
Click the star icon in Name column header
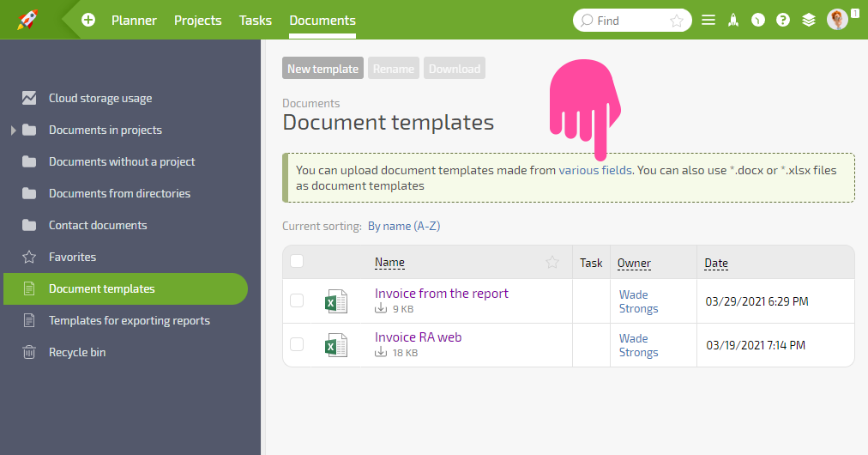(552, 262)
